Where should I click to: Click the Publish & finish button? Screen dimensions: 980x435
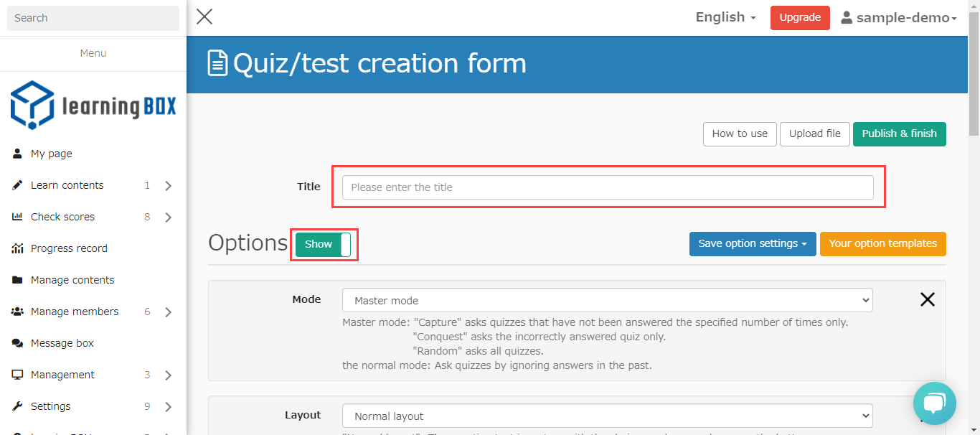[899, 134]
